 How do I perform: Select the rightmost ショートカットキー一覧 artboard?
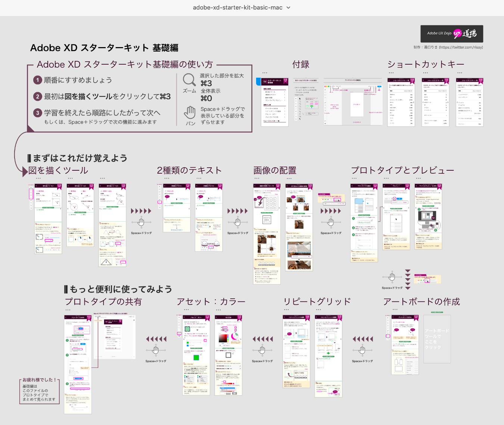click(x=470, y=102)
